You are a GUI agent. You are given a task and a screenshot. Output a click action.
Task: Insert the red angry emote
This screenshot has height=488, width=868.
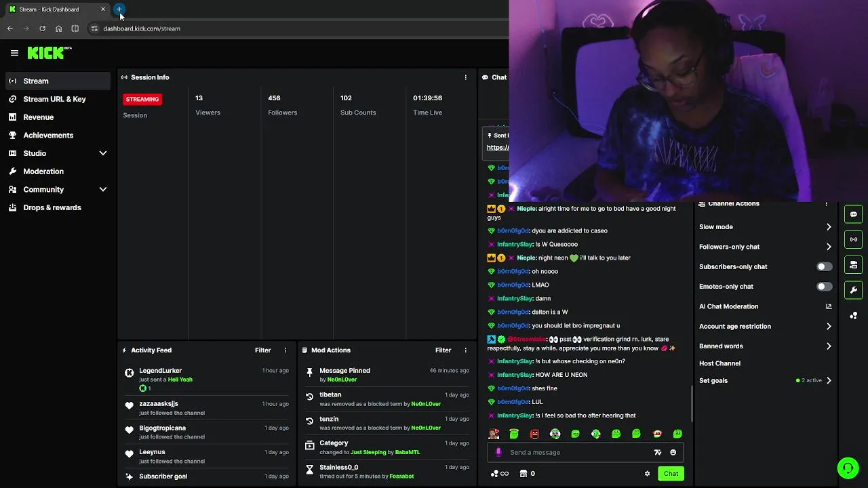(534, 434)
